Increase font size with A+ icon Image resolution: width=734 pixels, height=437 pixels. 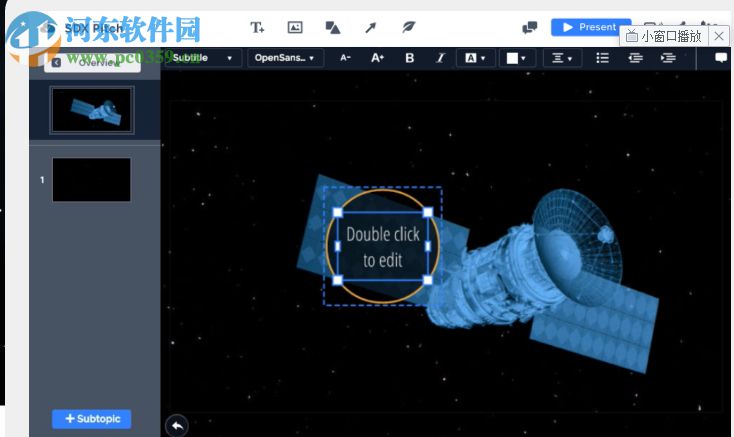point(377,58)
